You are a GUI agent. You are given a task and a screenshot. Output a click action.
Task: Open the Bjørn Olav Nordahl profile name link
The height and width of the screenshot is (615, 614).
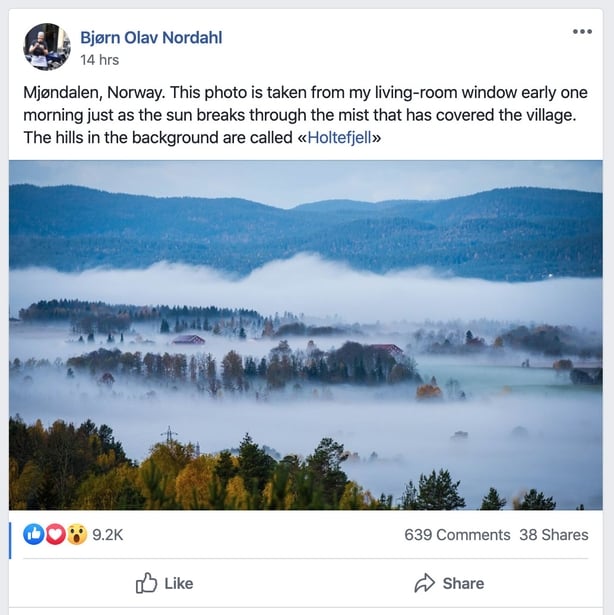tap(151, 38)
